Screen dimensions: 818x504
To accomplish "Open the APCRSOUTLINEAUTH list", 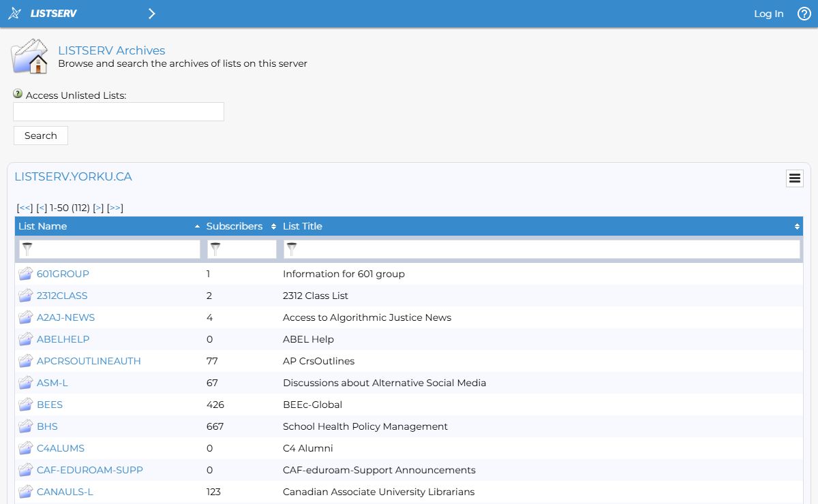I will click(x=89, y=361).
